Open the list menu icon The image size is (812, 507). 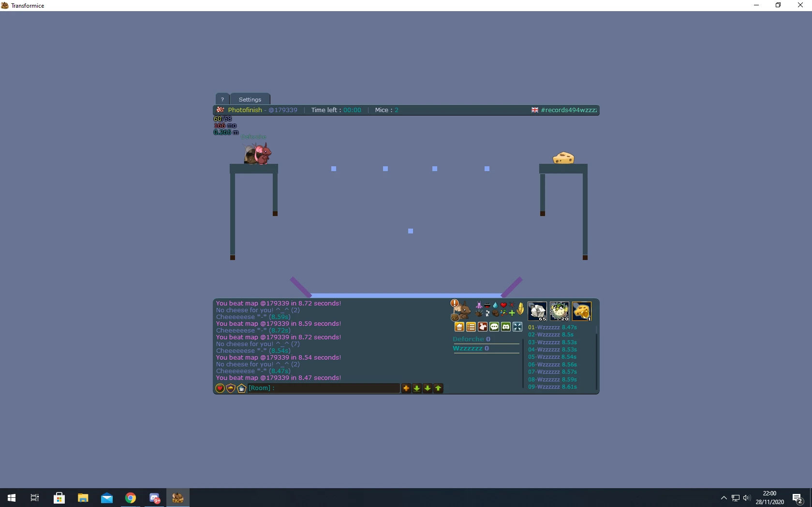(x=471, y=327)
